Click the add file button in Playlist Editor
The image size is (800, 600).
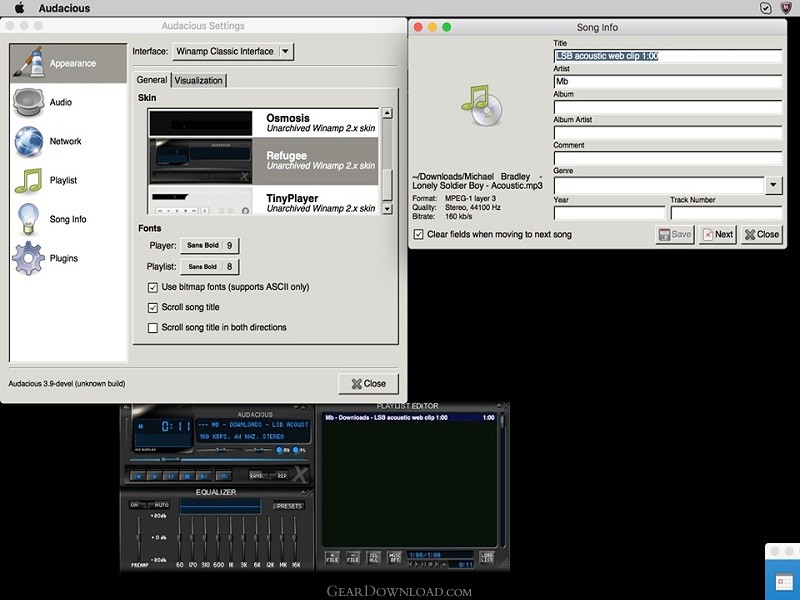(x=332, y=558)
